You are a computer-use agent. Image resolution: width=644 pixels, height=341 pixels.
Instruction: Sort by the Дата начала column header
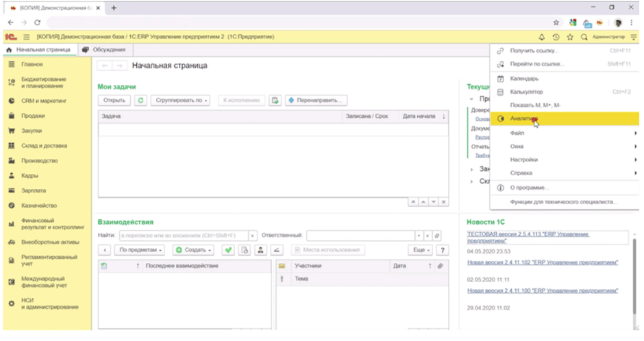423,116
